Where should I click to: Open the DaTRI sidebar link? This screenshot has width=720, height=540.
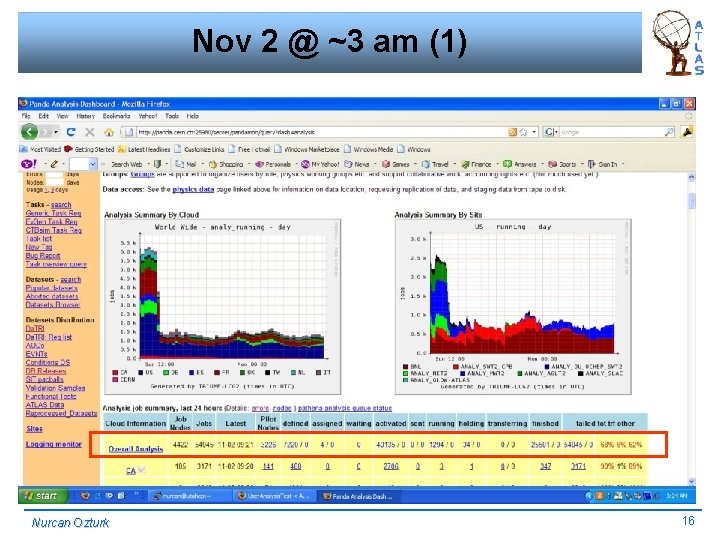point(35,328)
